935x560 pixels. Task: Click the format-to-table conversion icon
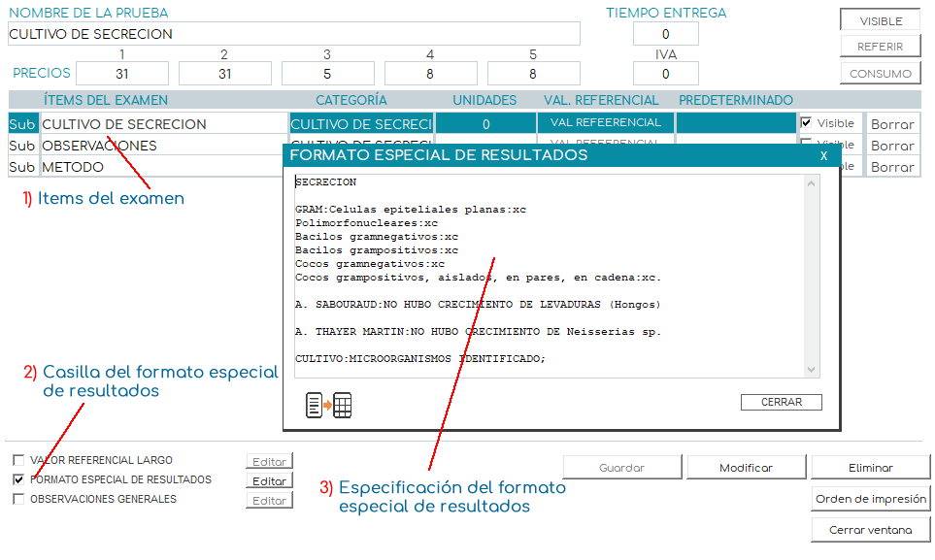328,406
